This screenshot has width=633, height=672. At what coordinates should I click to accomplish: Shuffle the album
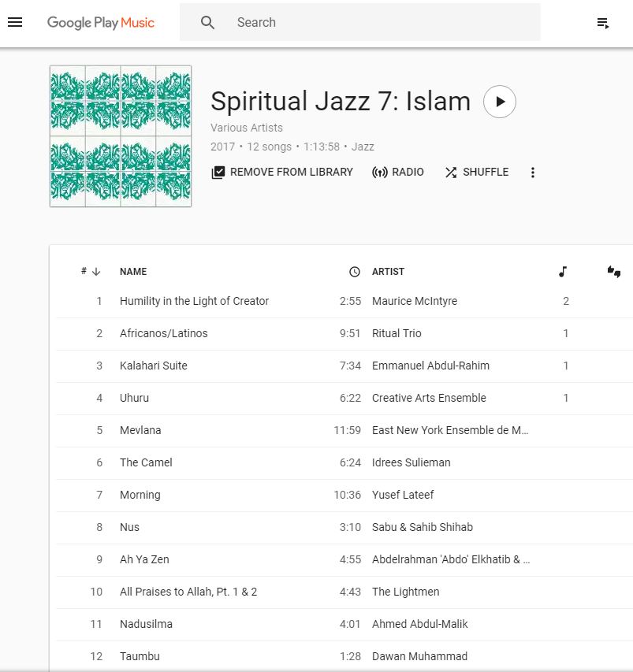pos(476,173)
